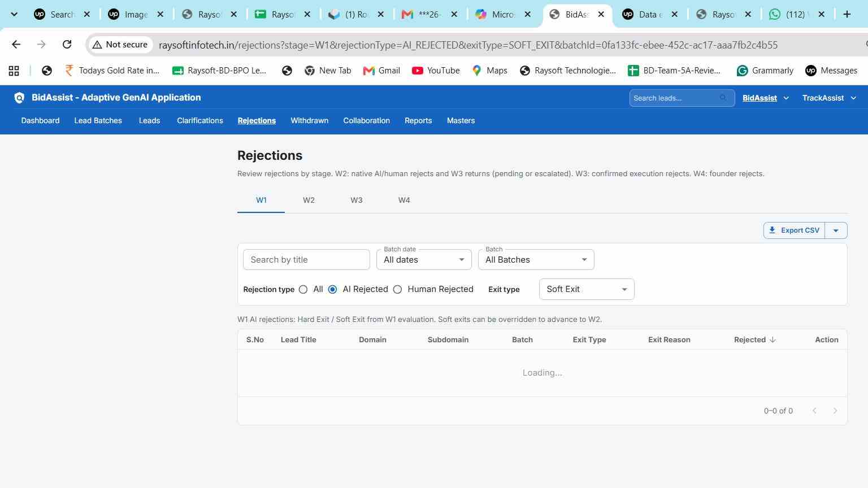This screenshot has height=488, width=868.
Task: Reload the page with browser refresh icon
Action: tap(67, 45)
